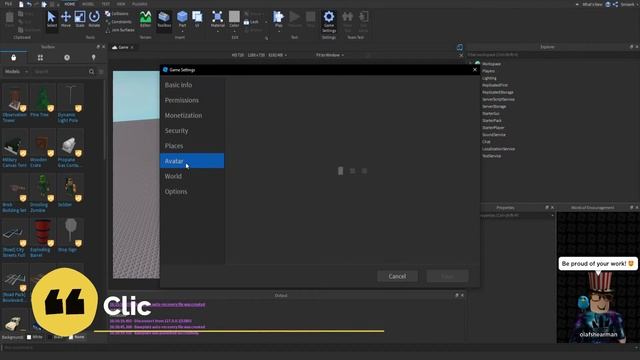Open What's New link
Screen dimensions: 640x360
click(592, 4)
